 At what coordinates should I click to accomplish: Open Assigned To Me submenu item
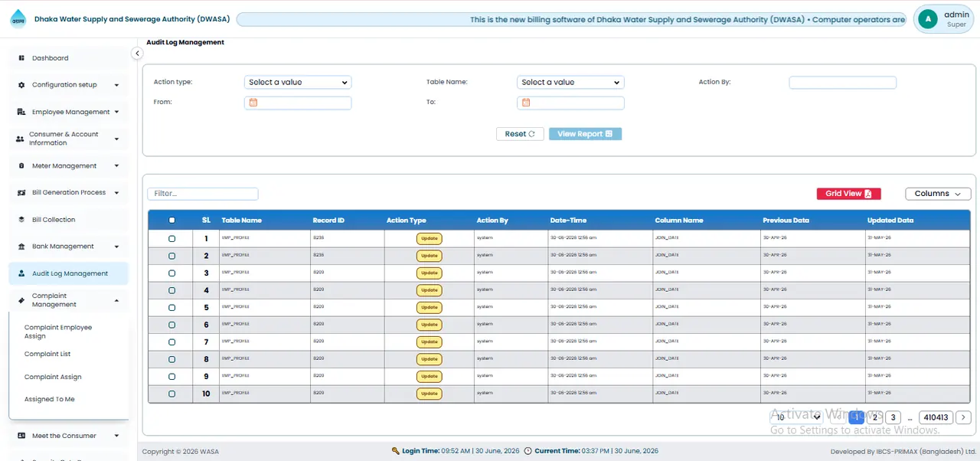click(50, 399)
